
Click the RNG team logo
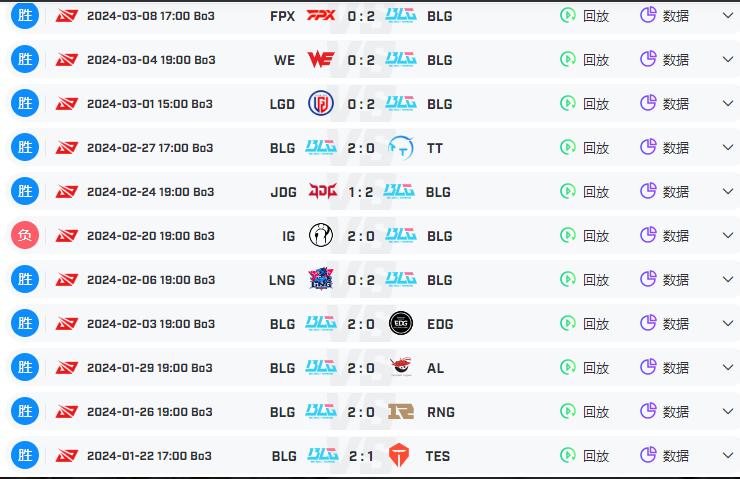401,412
